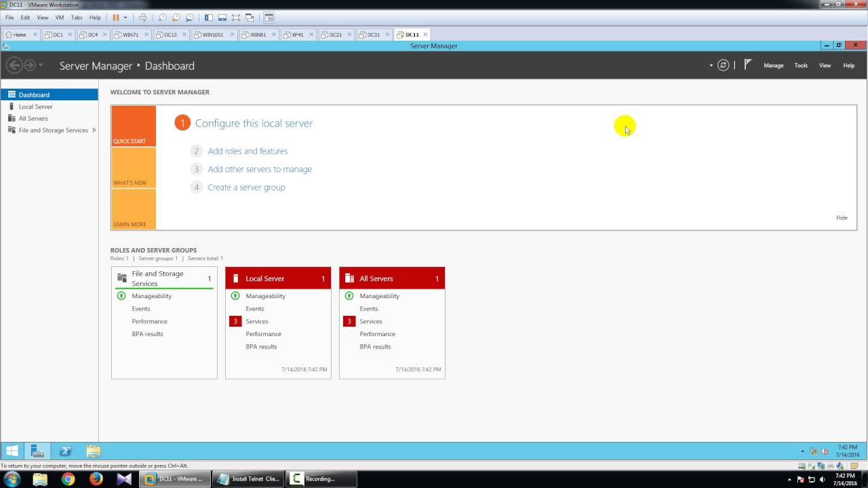Screen dimensions: 868x488
Task: Open dropdown arrow left of refresh icon
Action: point(711,66)
